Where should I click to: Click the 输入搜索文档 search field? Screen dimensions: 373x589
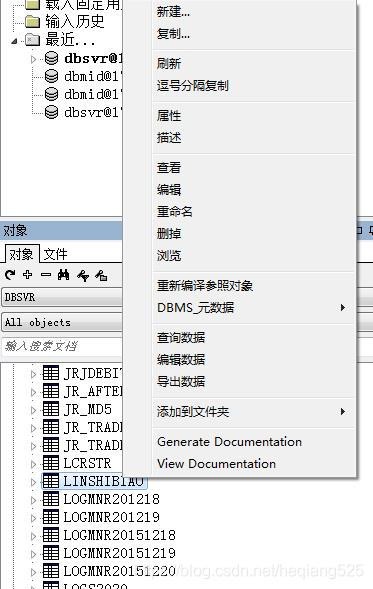[62, 346]
